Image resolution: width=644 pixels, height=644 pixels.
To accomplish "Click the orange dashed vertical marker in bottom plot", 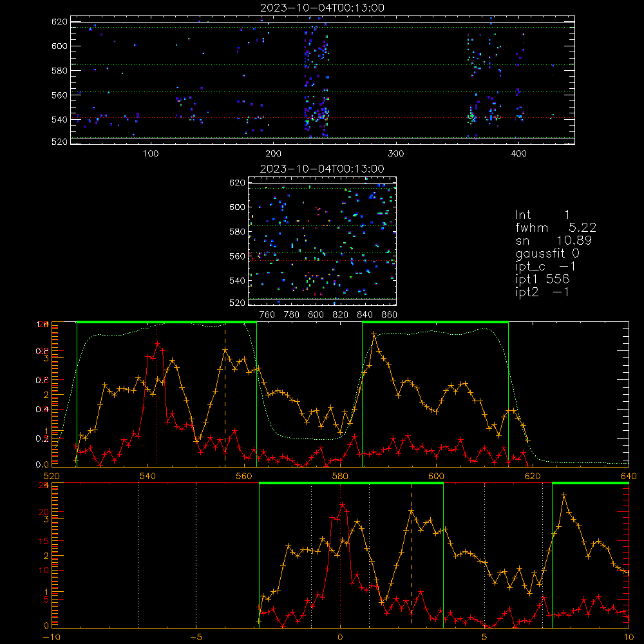I will pyautogui.click(x=411, y=555).
